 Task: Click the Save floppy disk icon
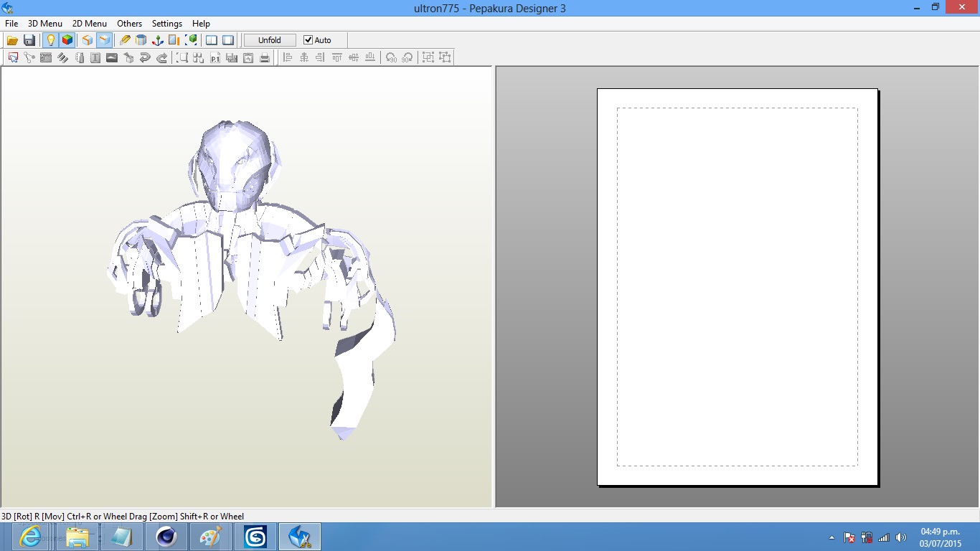29,40
